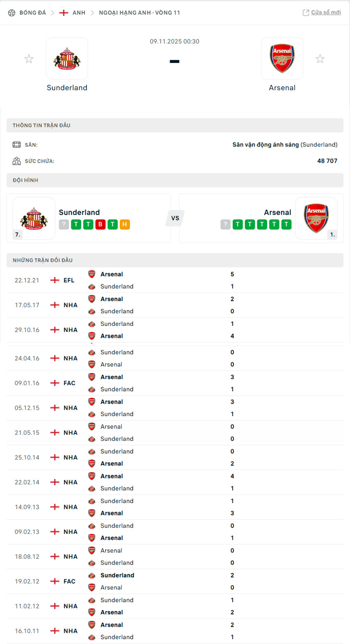Collapse the ĐỘI HÌNH section header
Viewport: 350px width, 644px height.
[175, 180]
